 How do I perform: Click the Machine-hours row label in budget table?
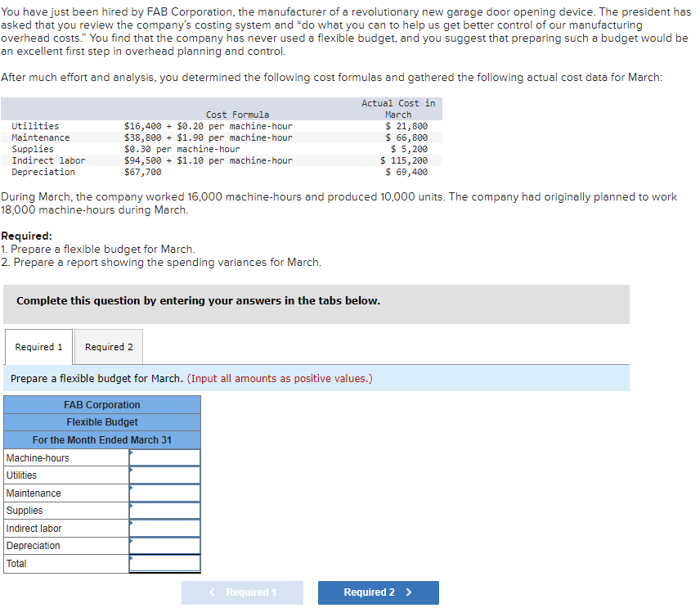coord(38,458)
